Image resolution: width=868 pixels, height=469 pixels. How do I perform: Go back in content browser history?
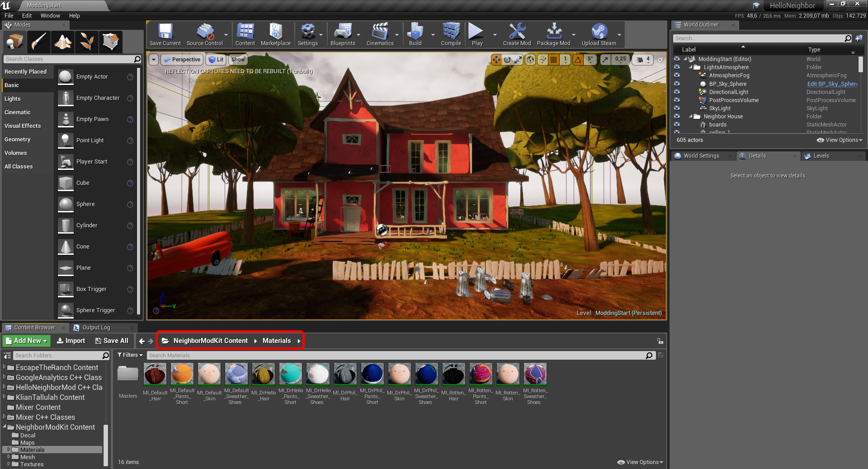coord(142,341)
